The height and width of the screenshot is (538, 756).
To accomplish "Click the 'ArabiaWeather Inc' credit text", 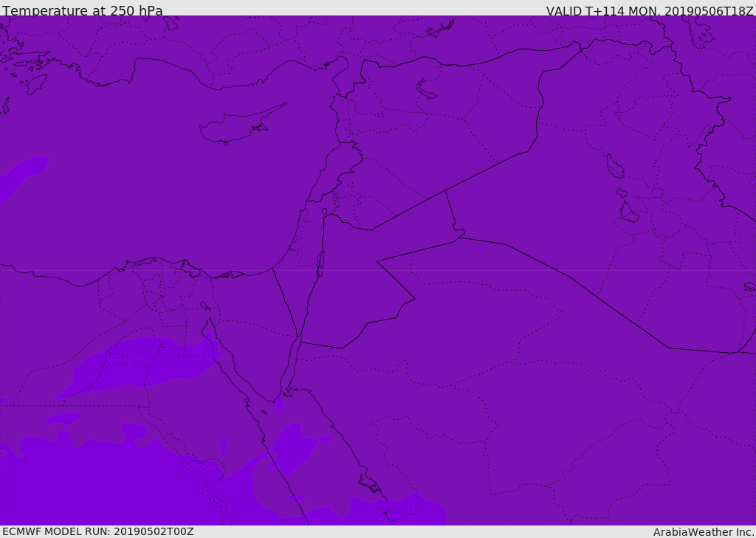I will [704, 532].
